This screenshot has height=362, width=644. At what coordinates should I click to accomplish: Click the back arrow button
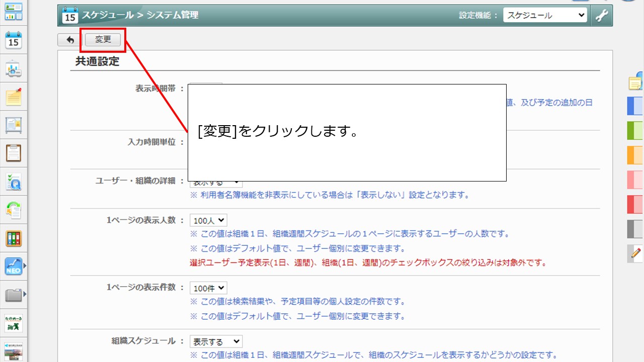pyautogui.click(x=70, y=40)
